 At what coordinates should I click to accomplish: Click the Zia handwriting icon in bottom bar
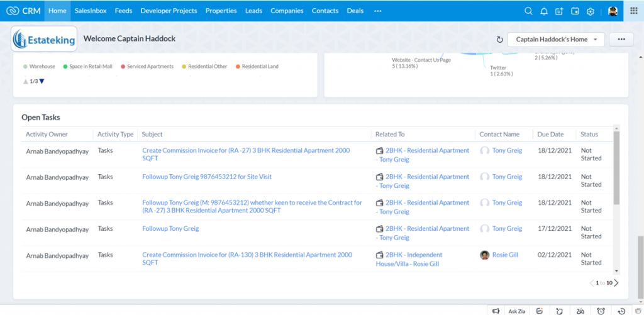coord(580,311)
